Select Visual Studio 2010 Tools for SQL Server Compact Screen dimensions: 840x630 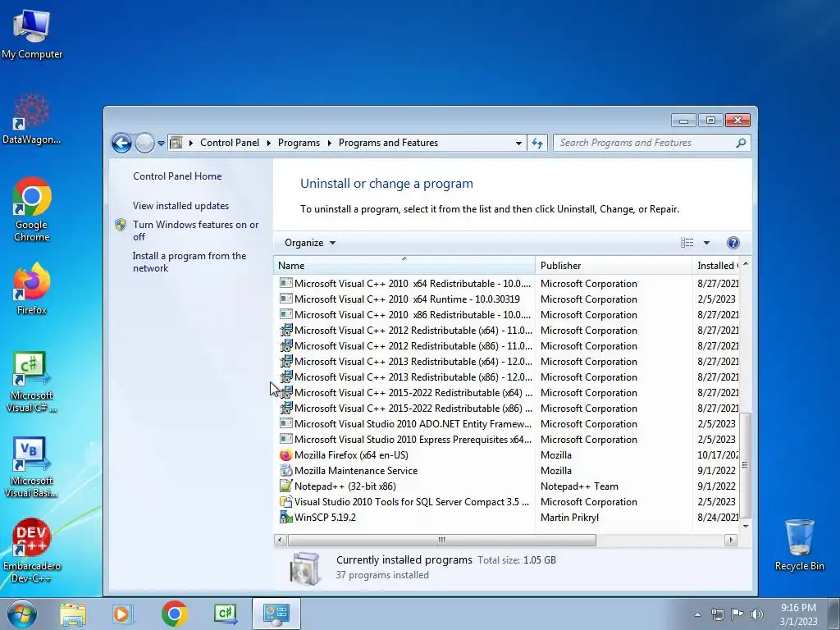506,502
